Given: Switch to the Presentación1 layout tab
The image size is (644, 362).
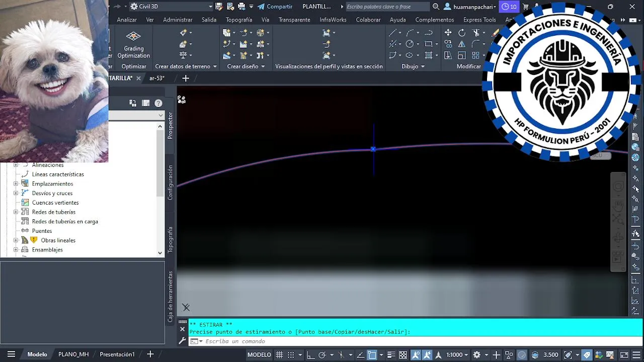Looking at the screenshot, I should pyautogui.click(x=117, y=354).
